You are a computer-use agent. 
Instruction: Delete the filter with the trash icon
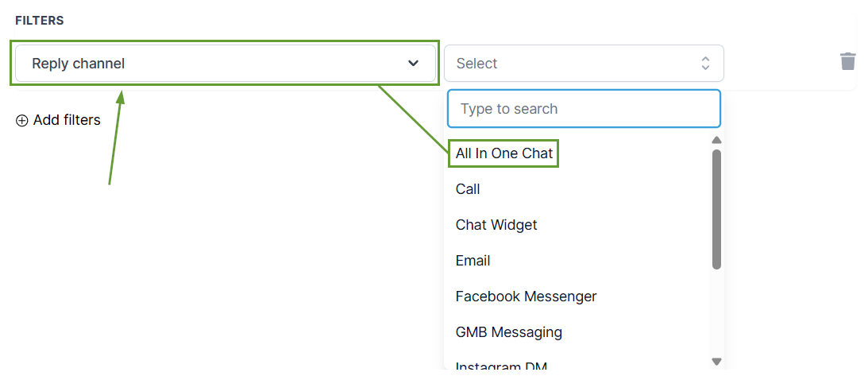848,61
